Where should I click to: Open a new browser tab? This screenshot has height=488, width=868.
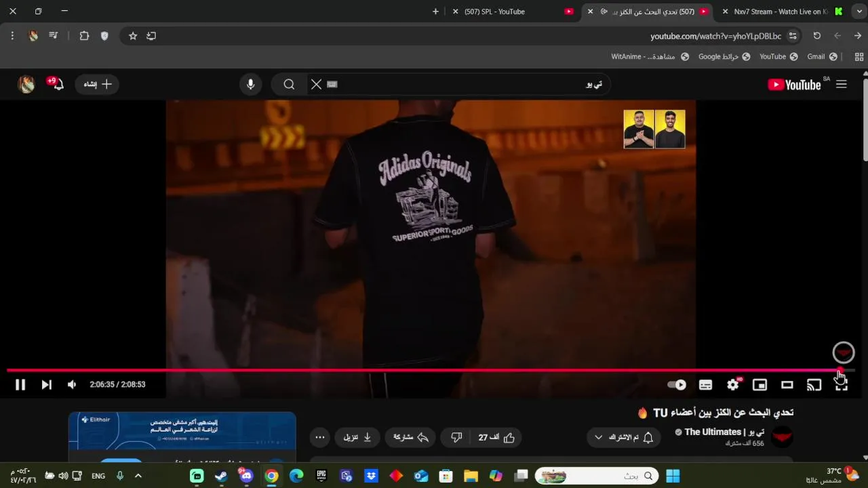[x=435, y=12]
